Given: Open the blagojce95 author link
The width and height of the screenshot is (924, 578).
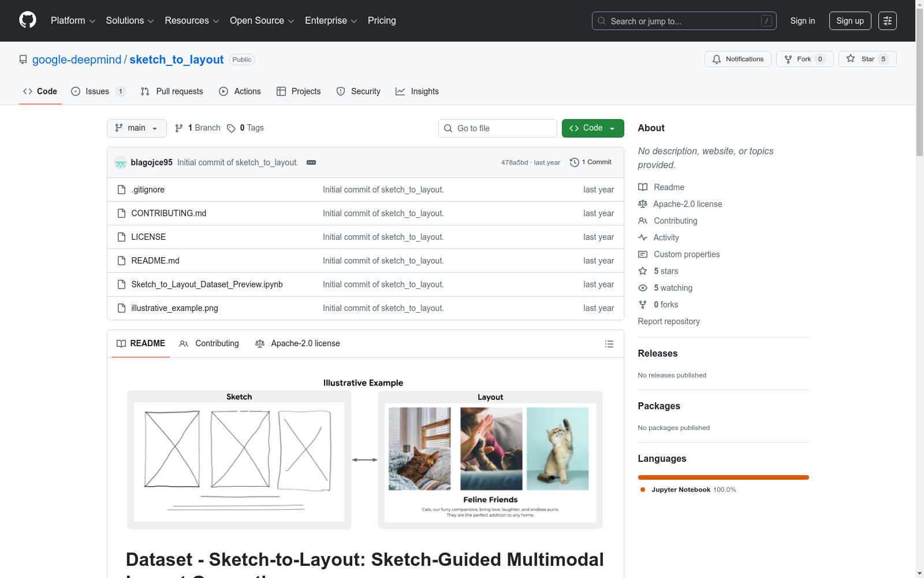Looking at the screenshot, I should point(152,162).
